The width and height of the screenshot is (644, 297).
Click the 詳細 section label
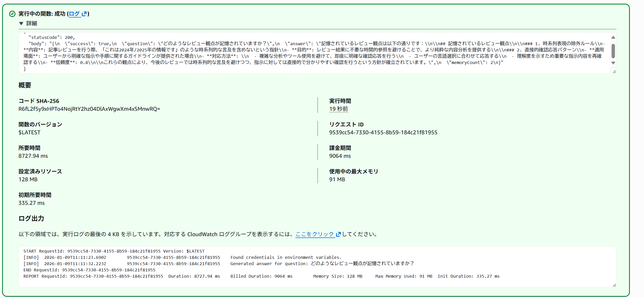pos(32,24)
